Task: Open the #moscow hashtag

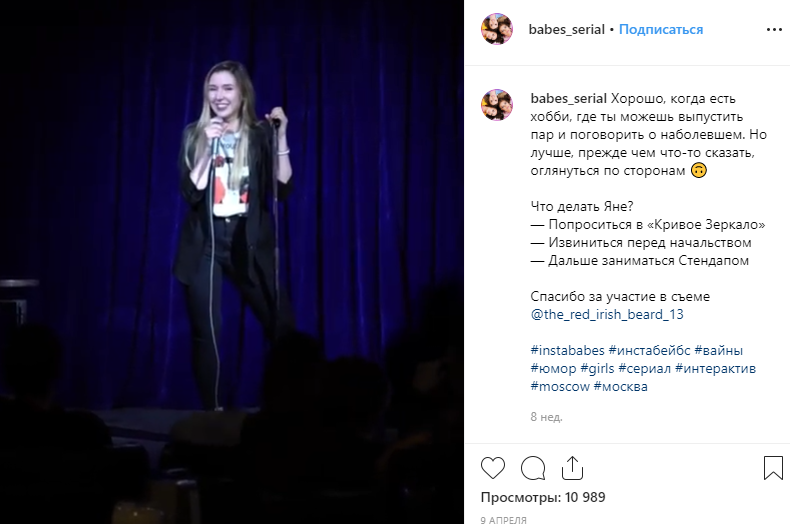Action: pyautogui.click(x=560, y=386)
